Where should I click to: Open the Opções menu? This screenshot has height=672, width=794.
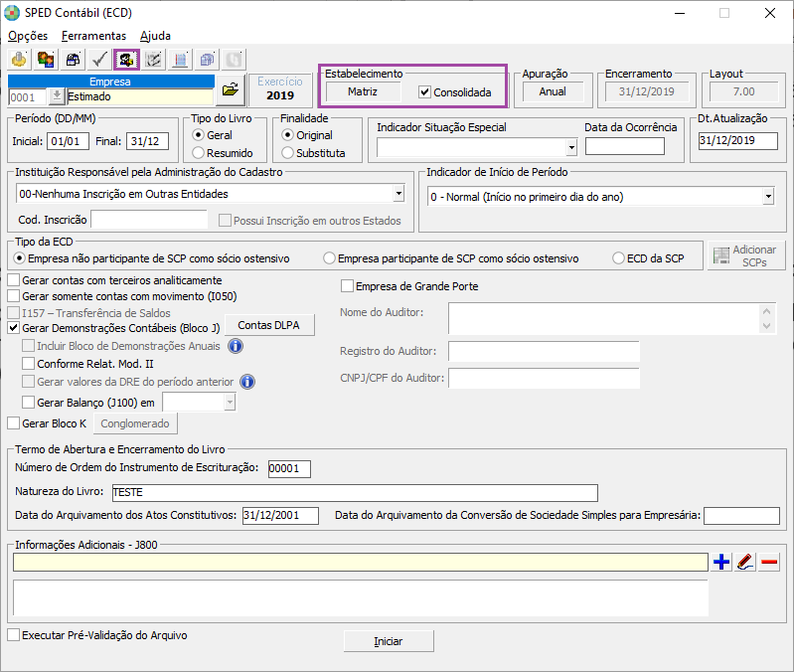pyautogui.click(x=28, y=36)
